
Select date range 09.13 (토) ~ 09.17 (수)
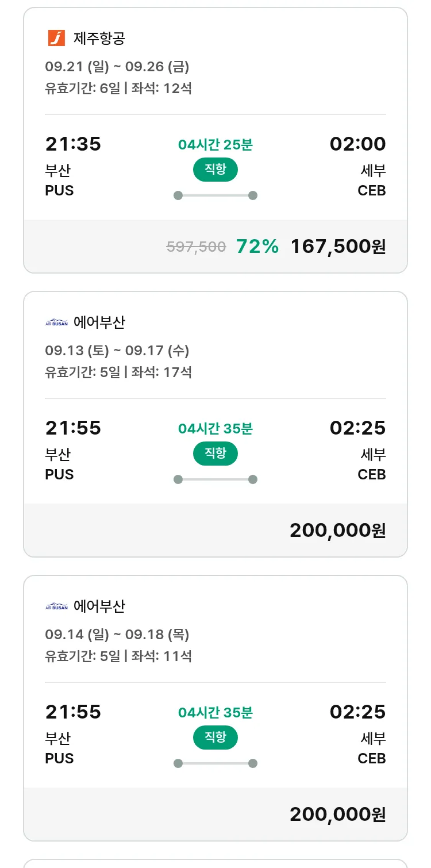coord(117,351)
